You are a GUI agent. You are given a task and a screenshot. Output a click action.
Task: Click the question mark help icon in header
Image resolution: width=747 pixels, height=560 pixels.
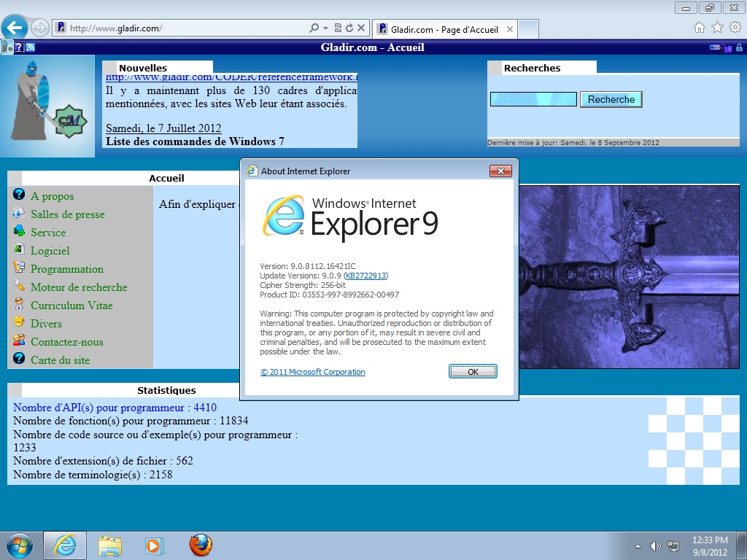tap(19, 47)
